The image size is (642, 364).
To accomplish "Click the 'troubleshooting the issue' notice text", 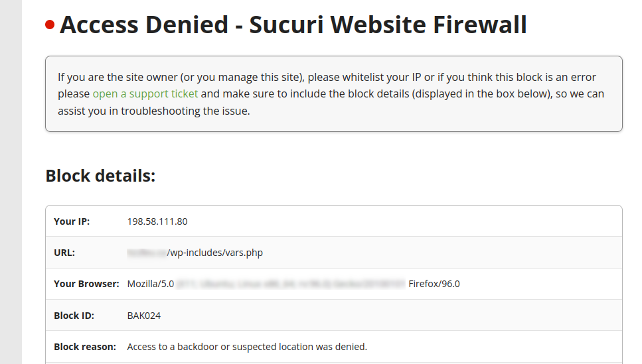I will coord(185,111).
